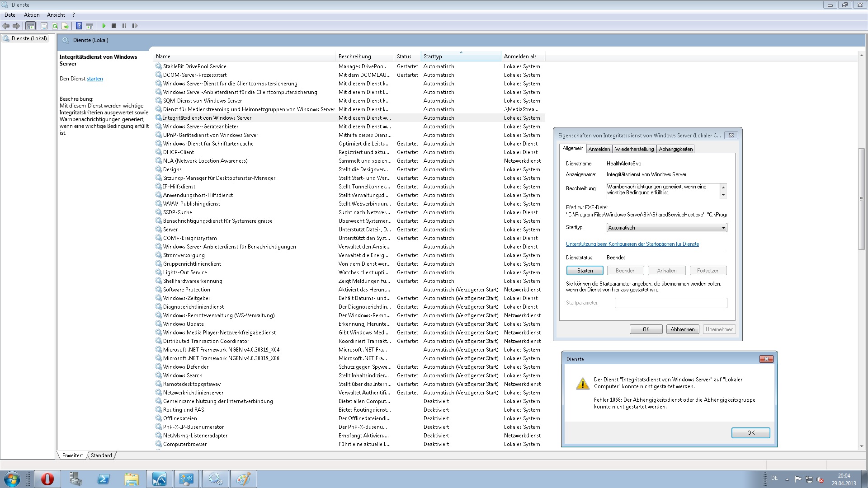Click the muted volume tray icon
The image size is (868, 488).
point(820,479)
